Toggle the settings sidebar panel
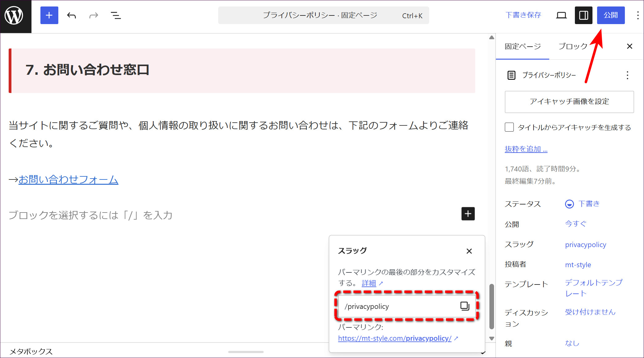 [x=584, y=15]
